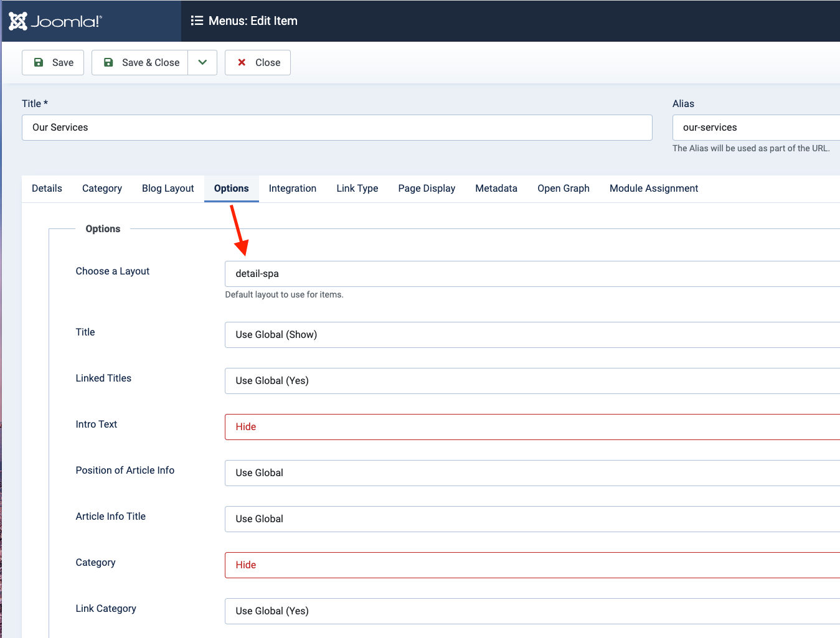
Task: Select the Integration tab
Action: 293,189
